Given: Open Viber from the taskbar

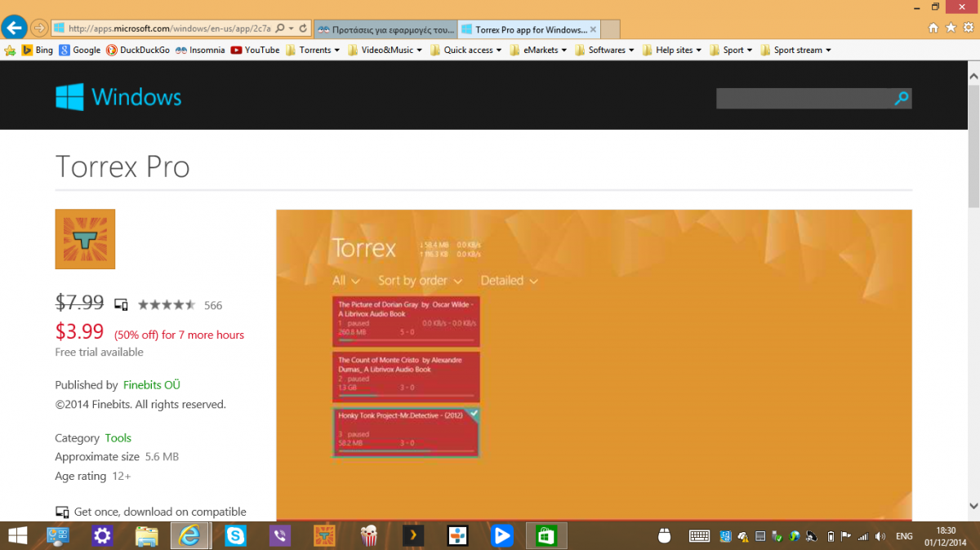Looking at the screenshot, I should [280, 535].
